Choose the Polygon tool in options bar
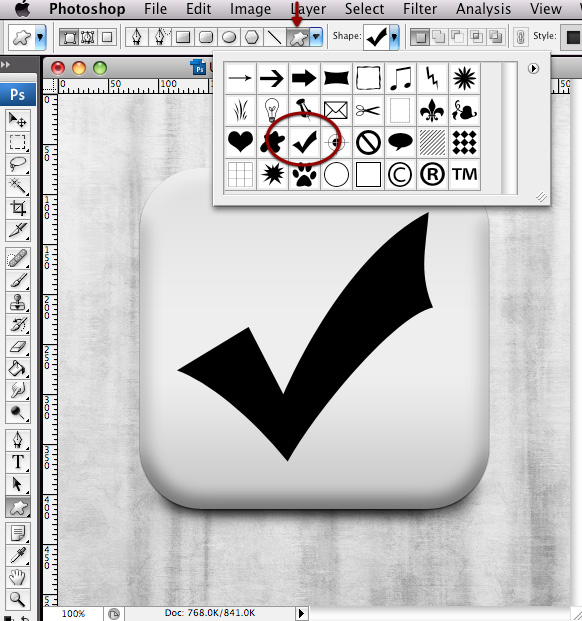 252,37
